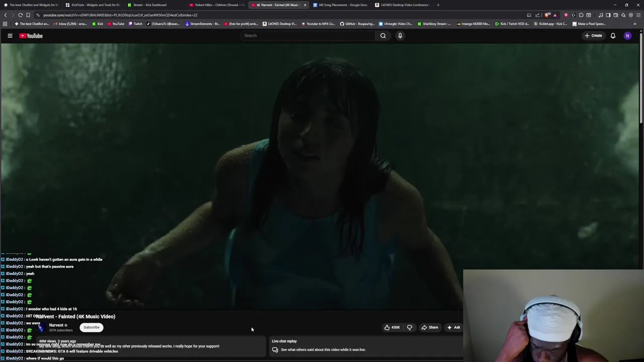Screen dimensions: 644x362
Task: Go forward with the browser forward arrow
Action: coord(13,15)
